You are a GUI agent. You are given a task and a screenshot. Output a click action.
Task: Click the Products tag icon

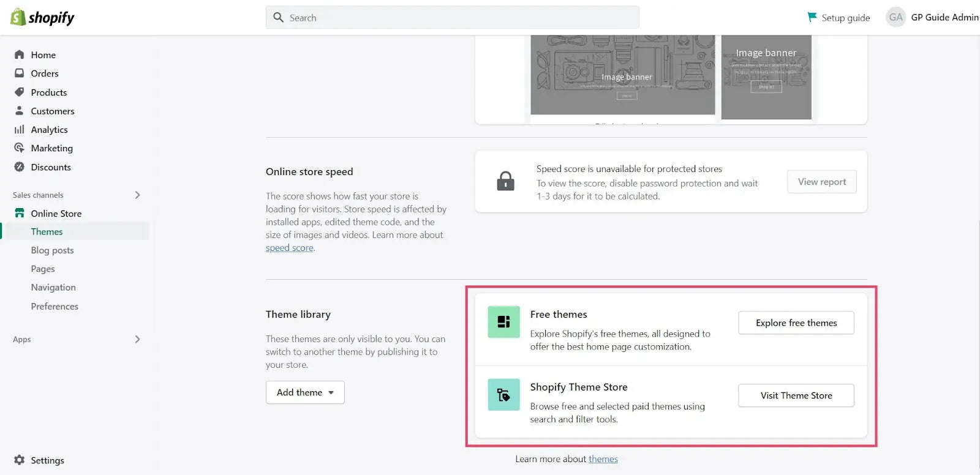20,92
